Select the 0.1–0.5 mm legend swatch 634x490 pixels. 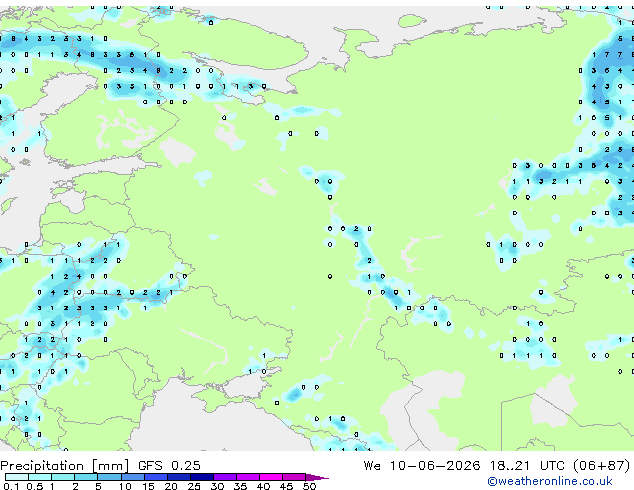click(17, 477)
